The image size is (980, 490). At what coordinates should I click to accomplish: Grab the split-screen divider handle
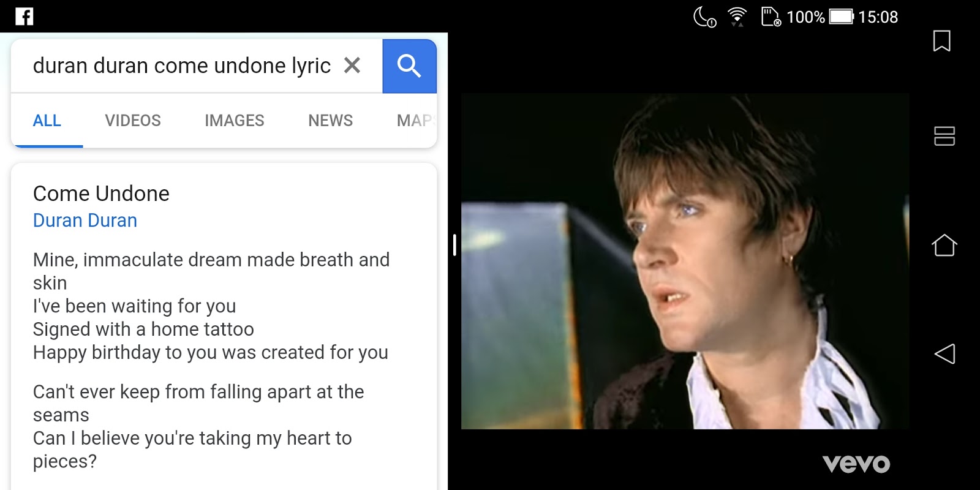pos(454,245)
